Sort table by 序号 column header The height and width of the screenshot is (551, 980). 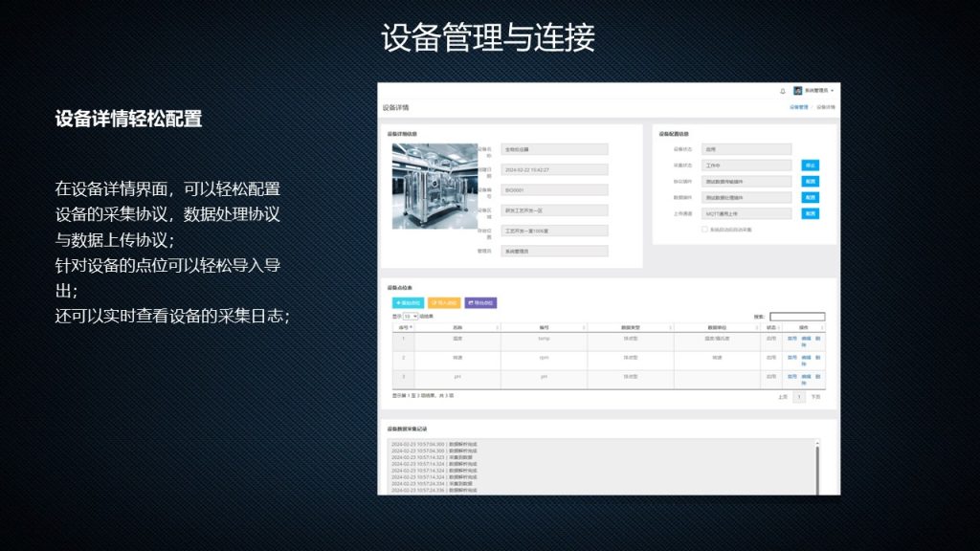(405, 327)
